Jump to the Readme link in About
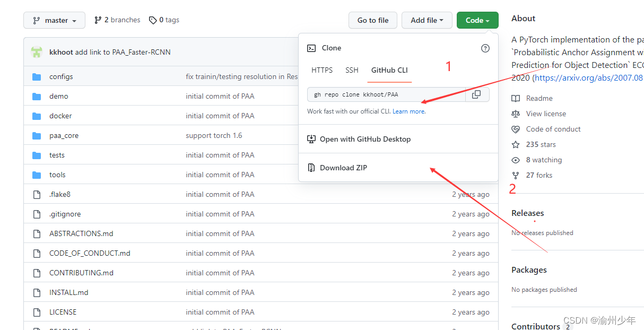Viewport: 644px width, 330px height. click(x=532, y=98)
